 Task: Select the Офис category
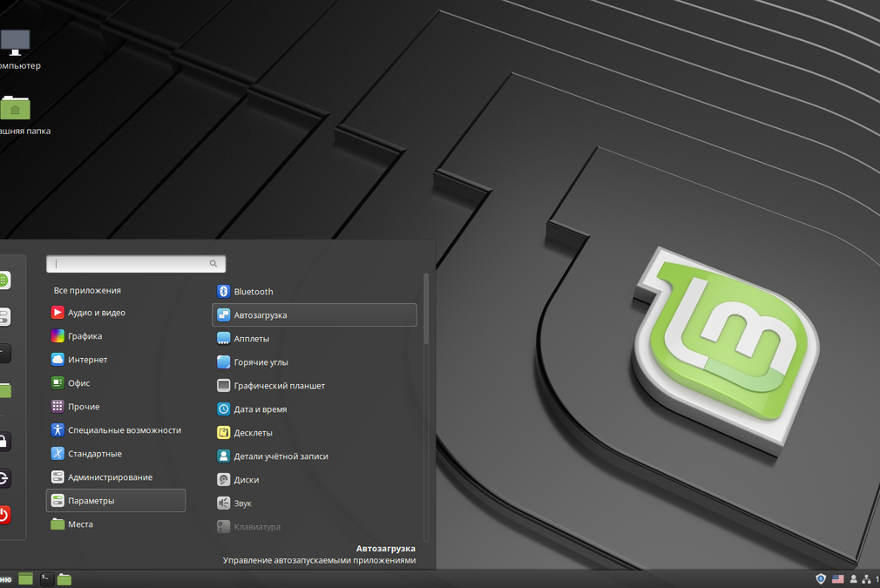click(116, 383)
